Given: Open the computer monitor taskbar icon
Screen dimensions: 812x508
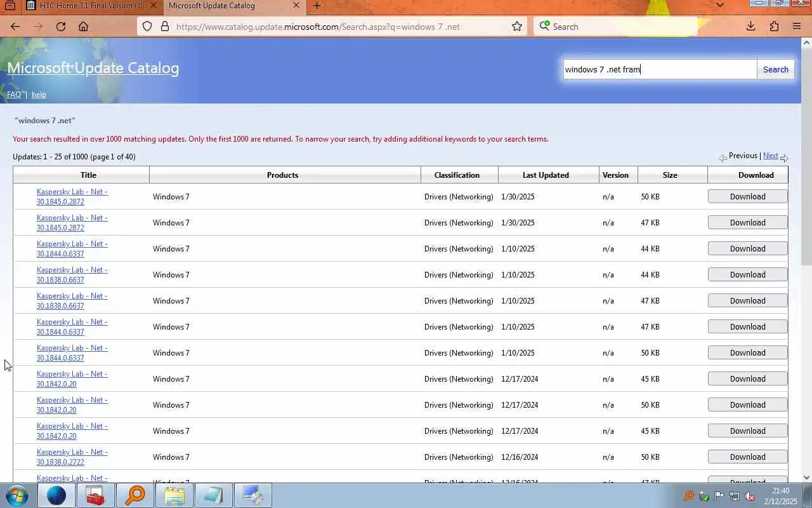Looking at the screenshot, I should coord(253,495).
